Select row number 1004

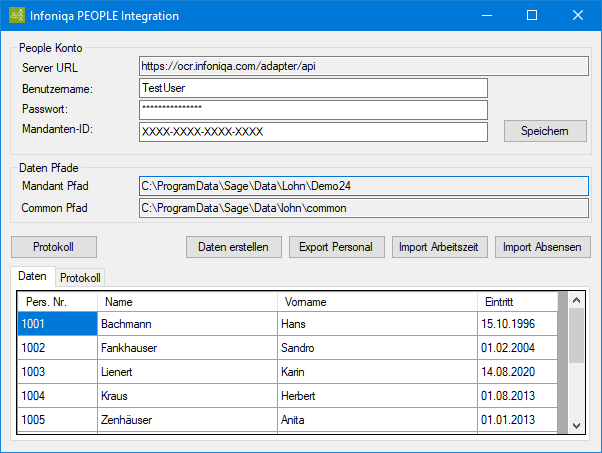pos(58,396)
